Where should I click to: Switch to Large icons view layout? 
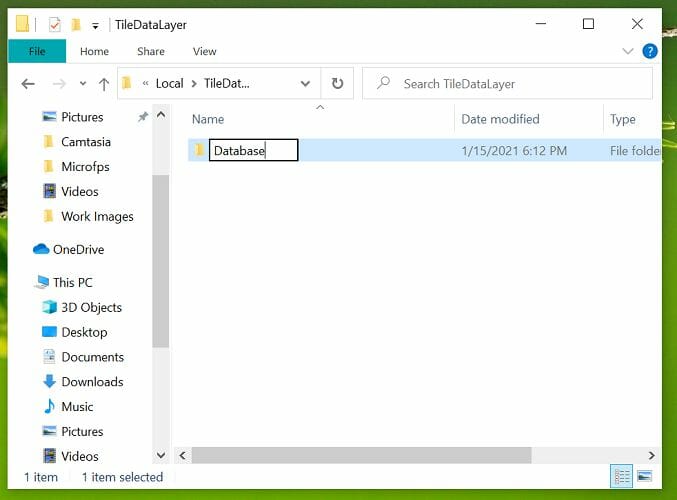click(645, 476)
